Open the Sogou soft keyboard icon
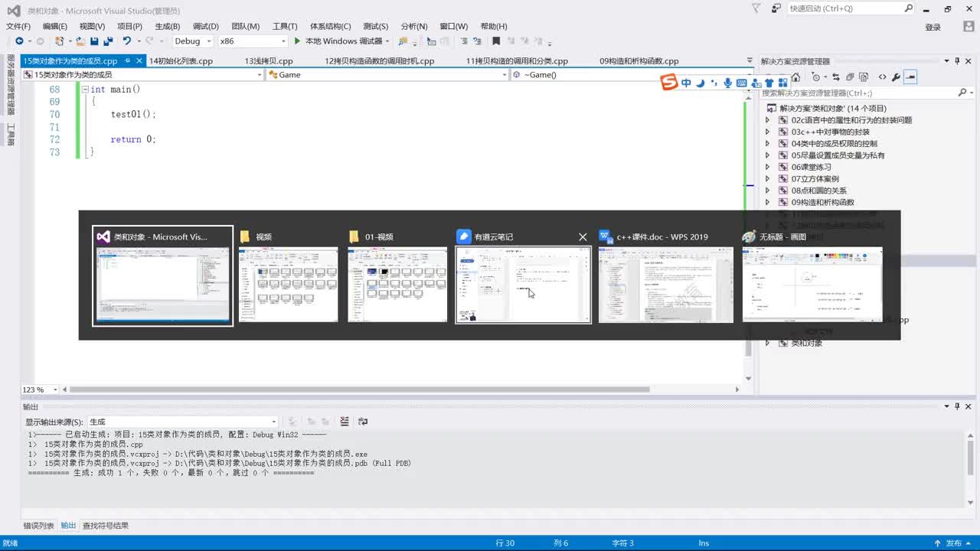Screen dimensions: 980x551 point(741,83)
